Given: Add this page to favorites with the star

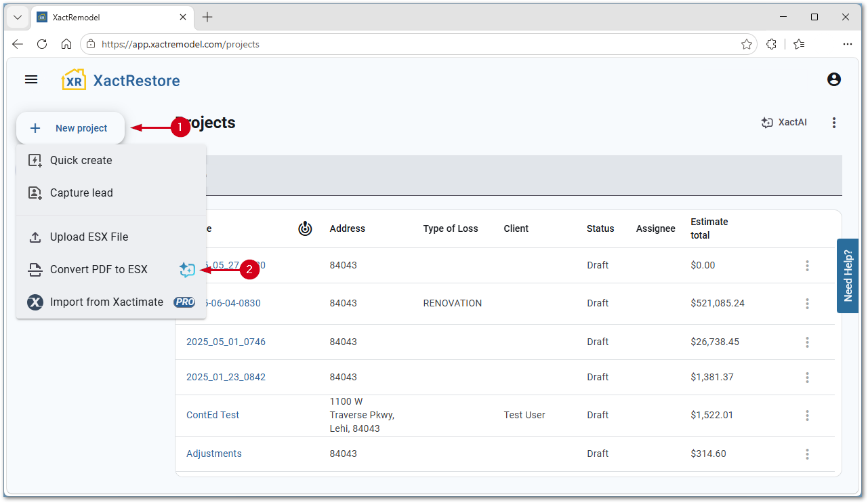Looking at the screenshot, I should click(747, 44).
